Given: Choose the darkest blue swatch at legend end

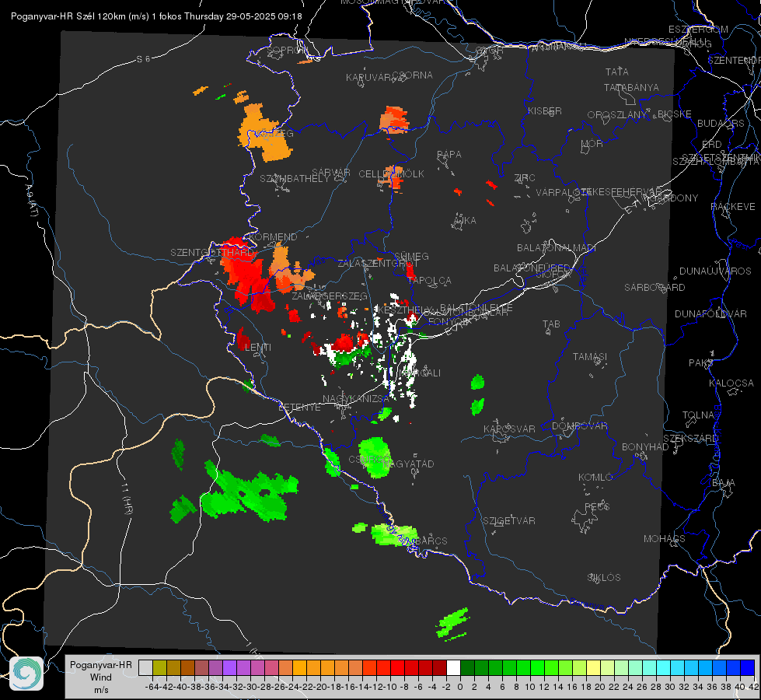Looking at the screenshot, I should pos(748,667).
